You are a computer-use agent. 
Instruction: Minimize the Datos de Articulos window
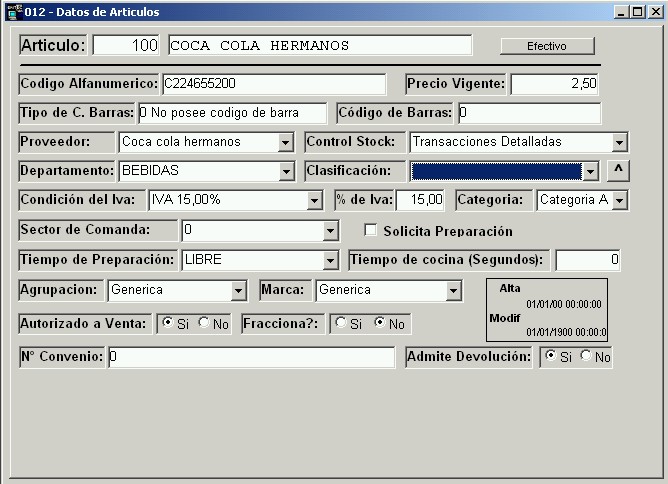621,12
